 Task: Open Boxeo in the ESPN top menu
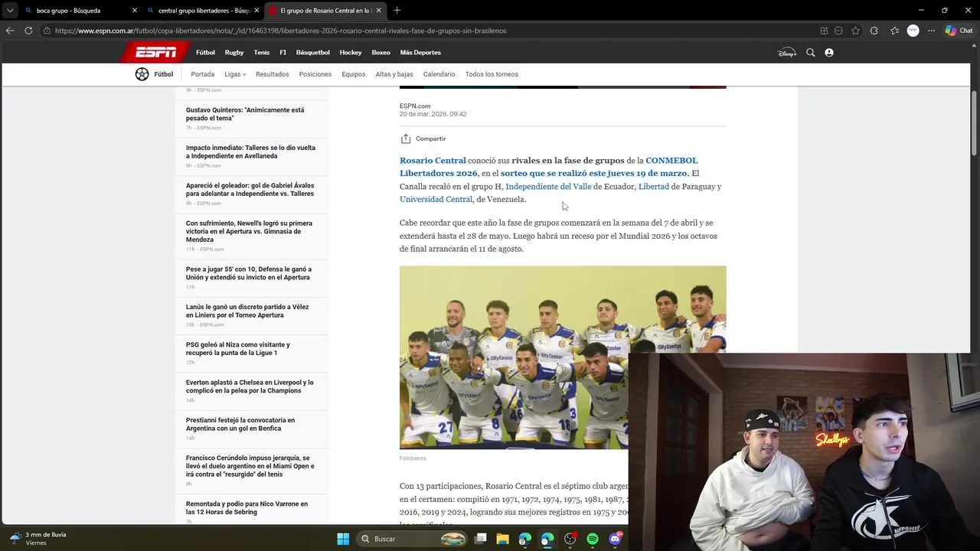pos(381,53)
